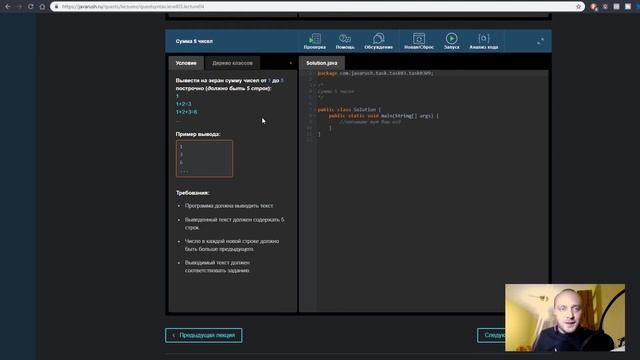Click the browser forward arrow
640x360 pixels.
coord(19,7)
